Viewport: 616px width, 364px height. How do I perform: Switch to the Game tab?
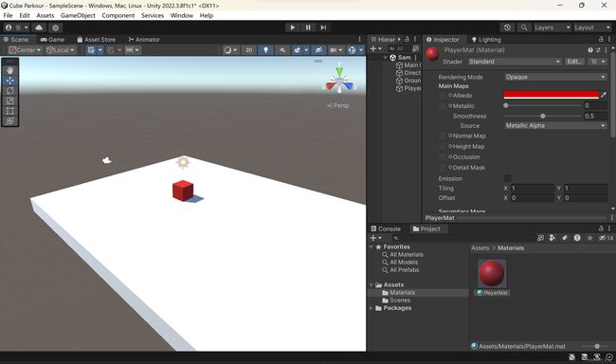coord(53,39)
